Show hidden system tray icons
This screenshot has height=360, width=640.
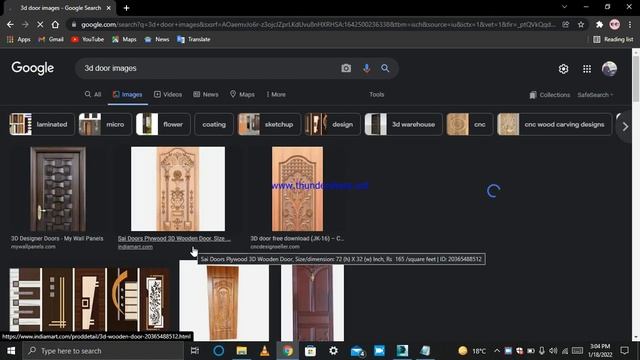pos(496,351)
